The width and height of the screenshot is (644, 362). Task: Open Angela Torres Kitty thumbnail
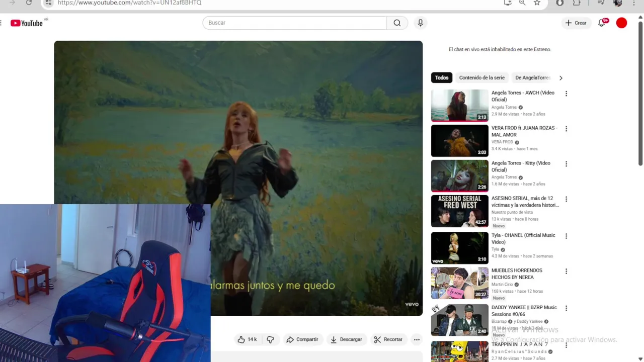tap(459, 176)
